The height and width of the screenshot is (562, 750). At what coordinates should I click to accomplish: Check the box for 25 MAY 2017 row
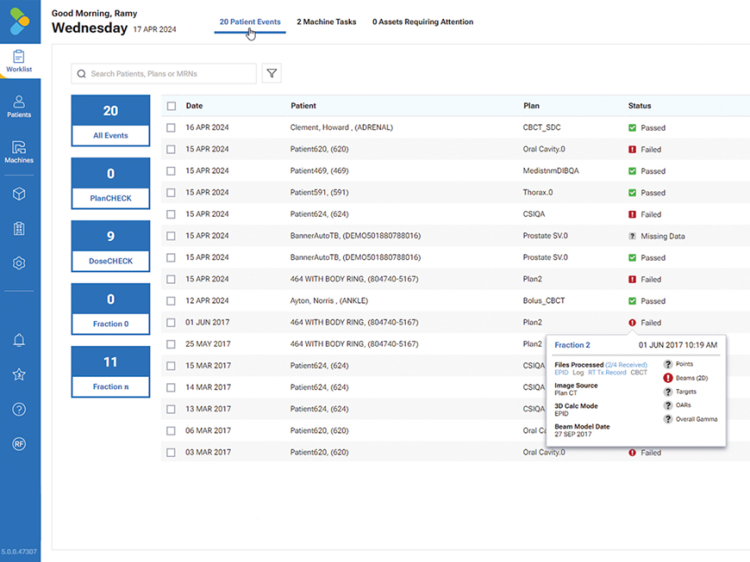click(x=171, y=344)
